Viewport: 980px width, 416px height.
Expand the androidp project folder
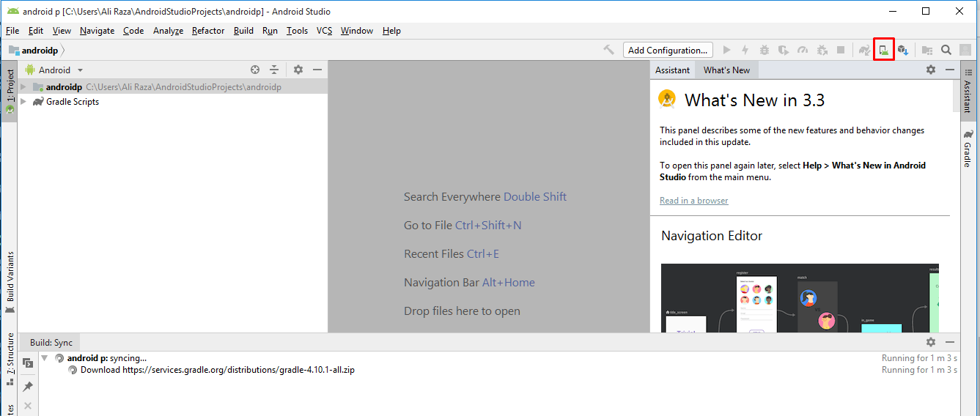tap(23, 87)
